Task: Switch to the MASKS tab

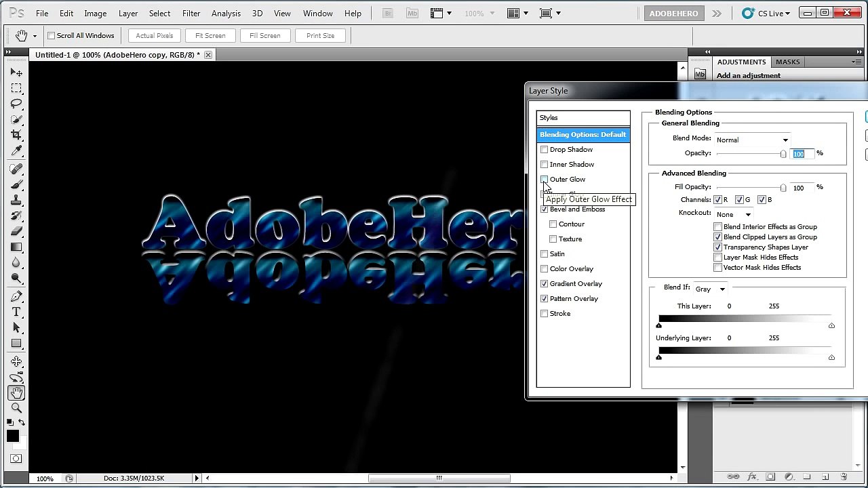Action: [788, 62]
